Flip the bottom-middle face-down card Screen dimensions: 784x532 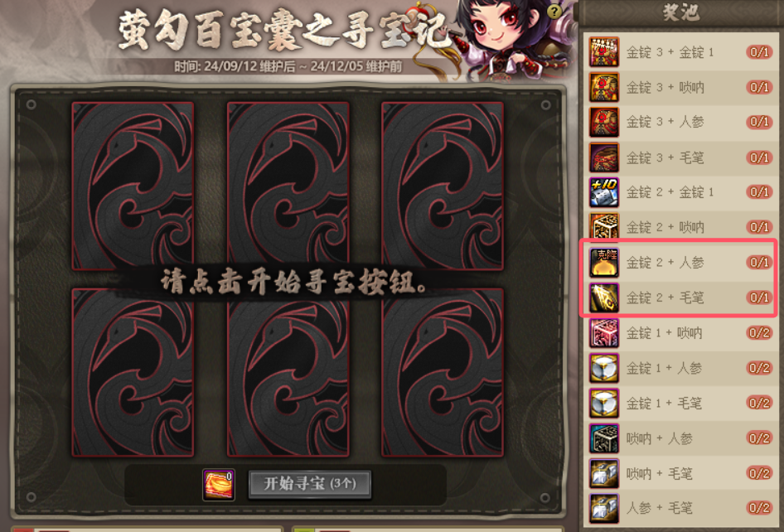288,373
